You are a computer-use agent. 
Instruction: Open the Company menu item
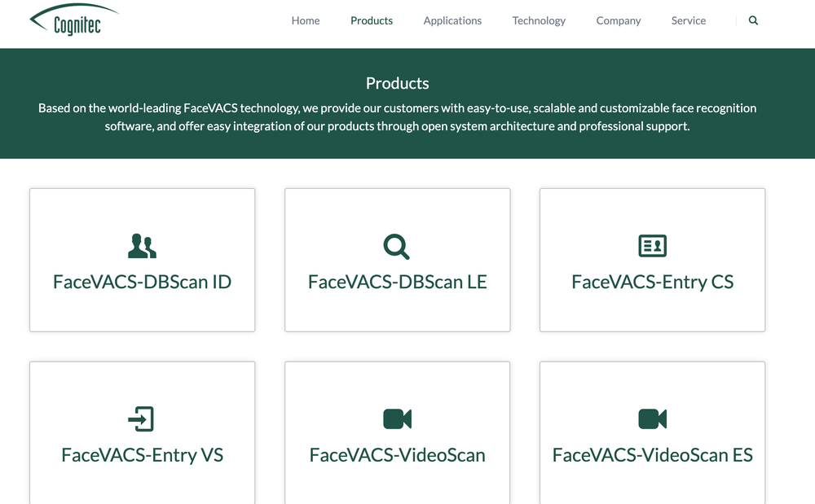pyautogui.click(x=619, y=20)
